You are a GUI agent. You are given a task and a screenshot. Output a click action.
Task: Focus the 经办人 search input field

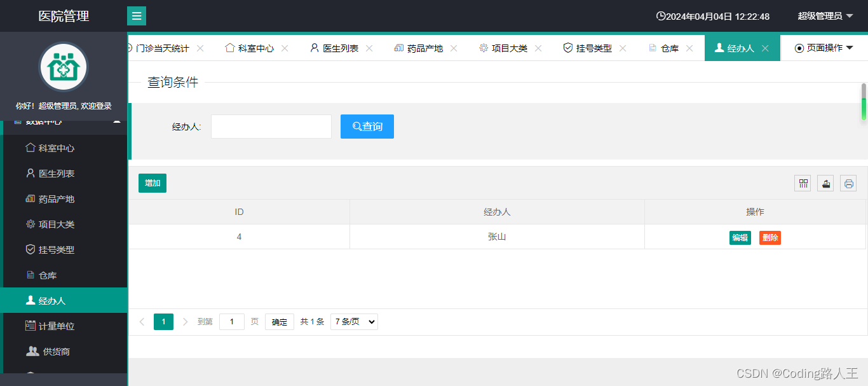271,127
